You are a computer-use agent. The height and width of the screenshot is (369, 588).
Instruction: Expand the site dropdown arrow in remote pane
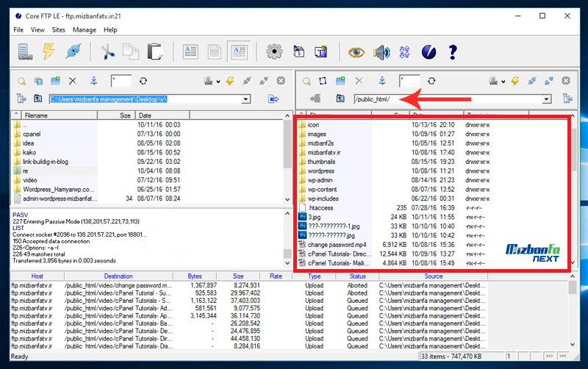[x=503, y=82]
